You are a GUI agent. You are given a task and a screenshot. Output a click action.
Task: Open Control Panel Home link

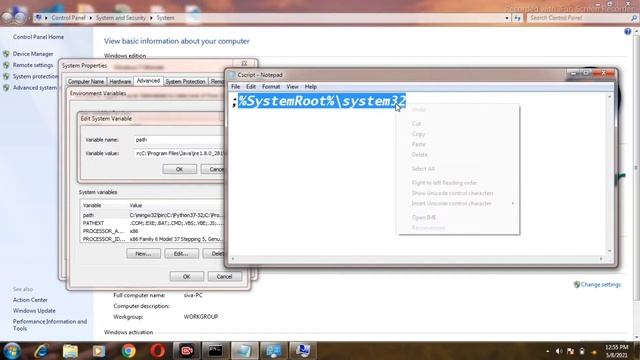(38, 37)
